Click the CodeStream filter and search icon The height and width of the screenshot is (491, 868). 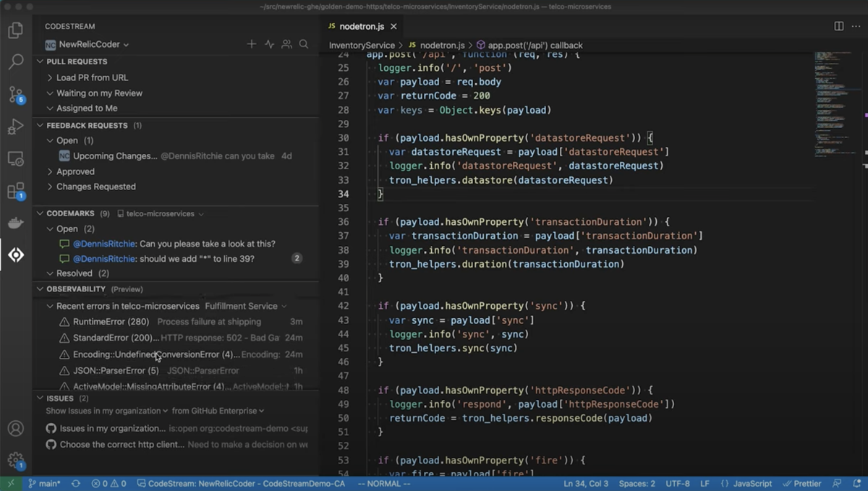coord(304,44)
